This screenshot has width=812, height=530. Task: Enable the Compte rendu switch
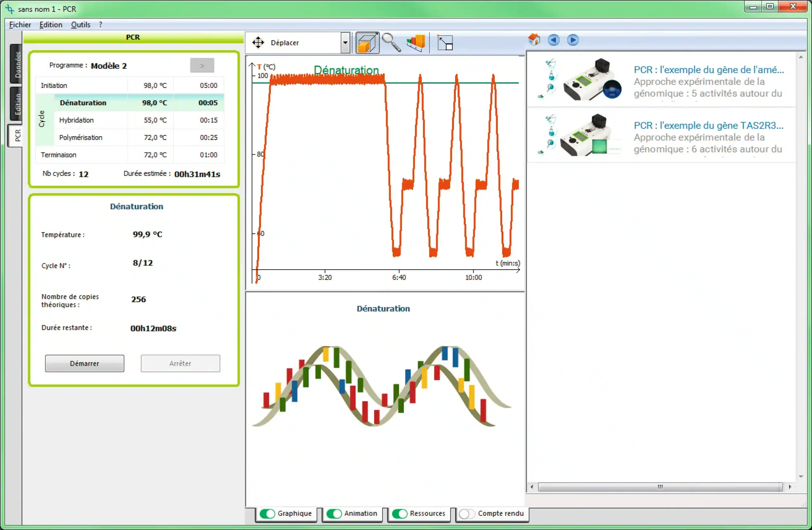tap(467, 513)
